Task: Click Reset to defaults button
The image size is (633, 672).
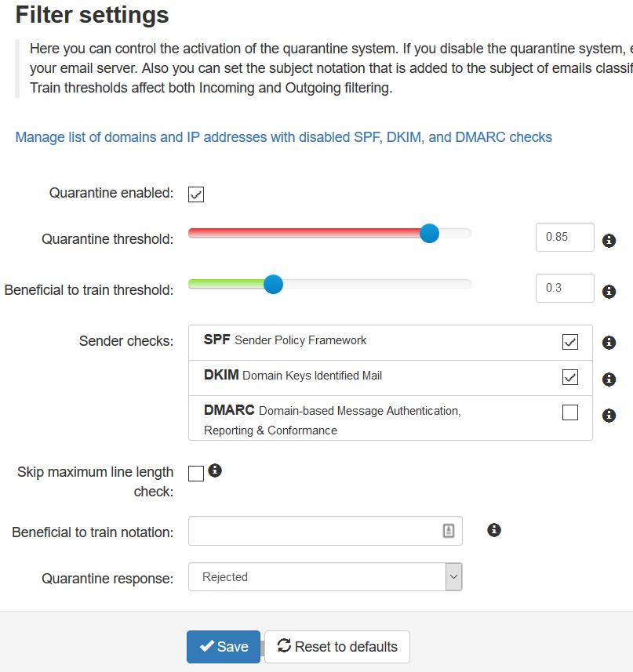Action: coord(337,647)
